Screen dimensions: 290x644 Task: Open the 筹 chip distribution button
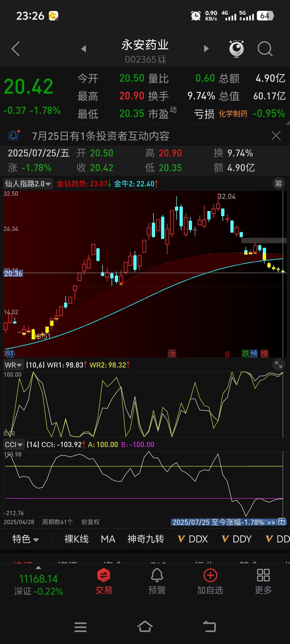[x=278, y=184]
